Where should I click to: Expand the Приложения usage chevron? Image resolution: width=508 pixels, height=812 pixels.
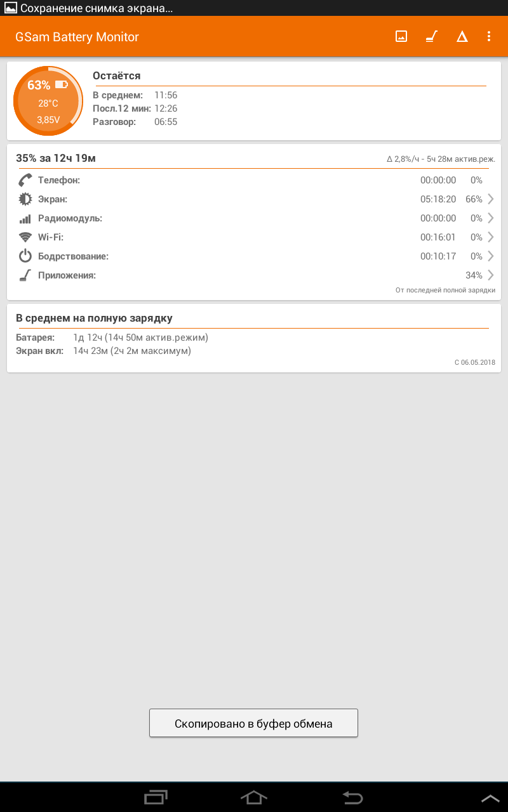pyautogui.click(x=490, y=275)
